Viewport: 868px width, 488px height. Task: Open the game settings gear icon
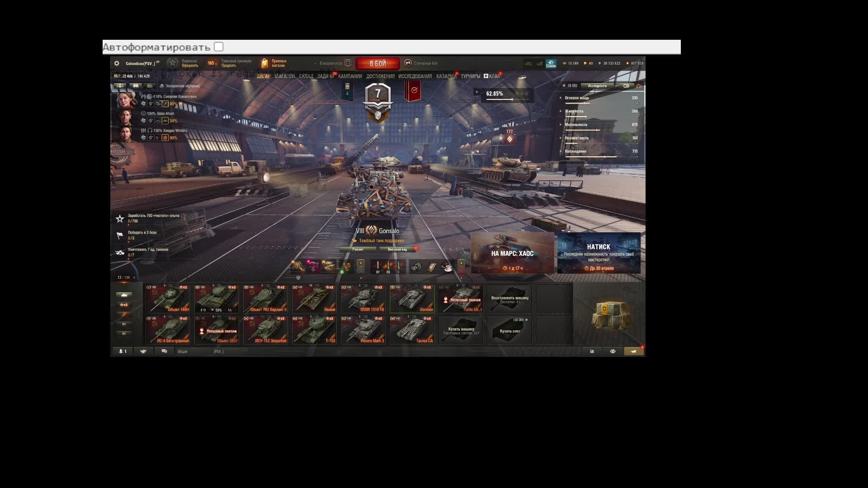click(x=117, y=63)
